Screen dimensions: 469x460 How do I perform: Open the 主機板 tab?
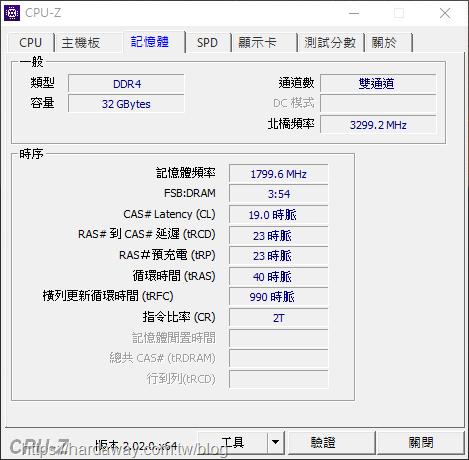click(89, 43)
